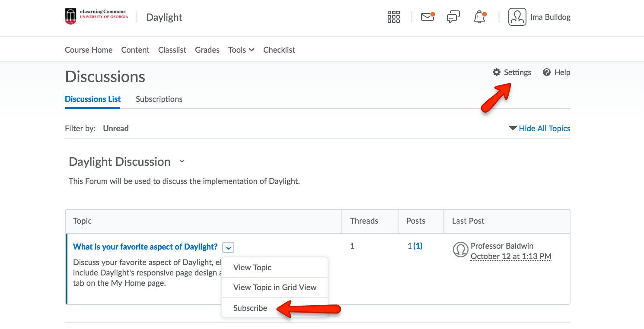The image size is (644, 329).
Task: Click the unread posts count (1) link
Action: click(418, 246)
